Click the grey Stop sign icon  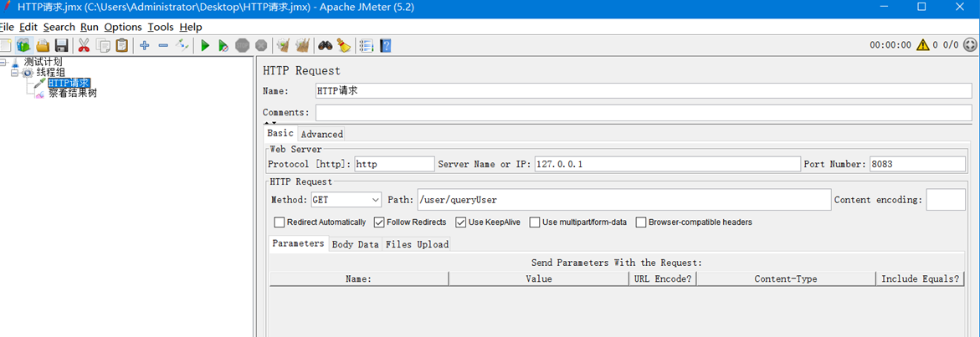coord(243,45)
